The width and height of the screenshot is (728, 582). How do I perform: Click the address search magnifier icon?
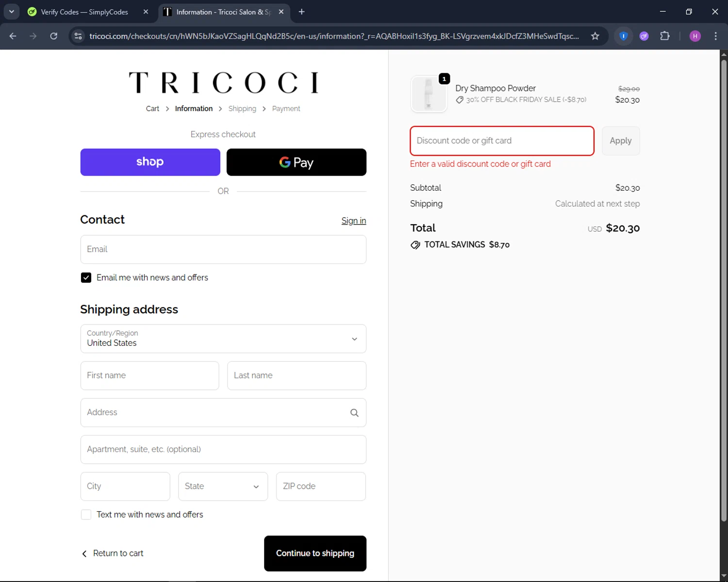[354, 413]
